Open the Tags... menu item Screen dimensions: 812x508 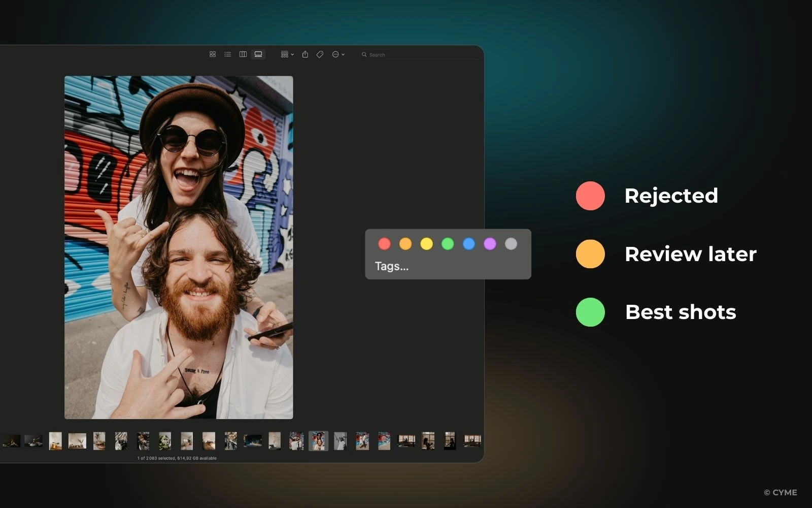[x=391, y=266]
